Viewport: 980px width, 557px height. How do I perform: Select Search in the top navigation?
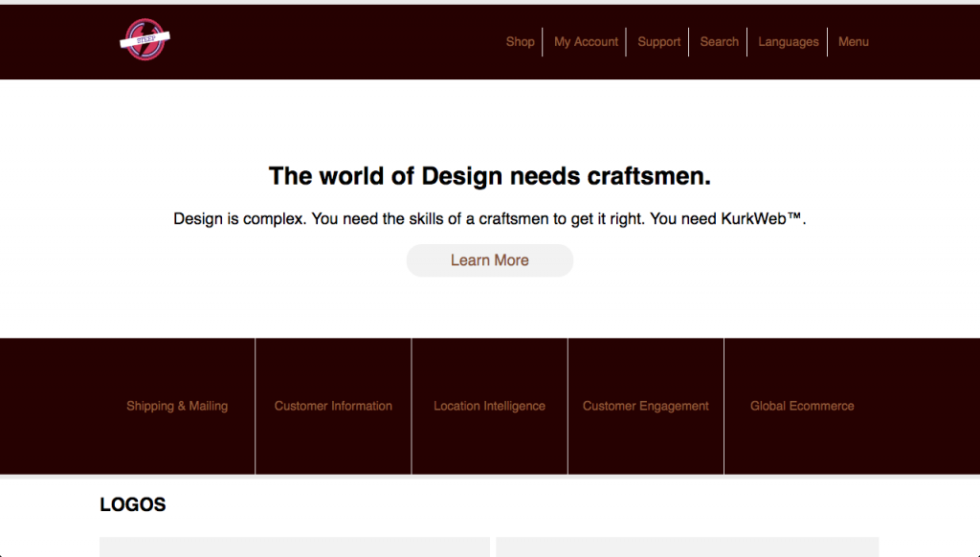719,42
